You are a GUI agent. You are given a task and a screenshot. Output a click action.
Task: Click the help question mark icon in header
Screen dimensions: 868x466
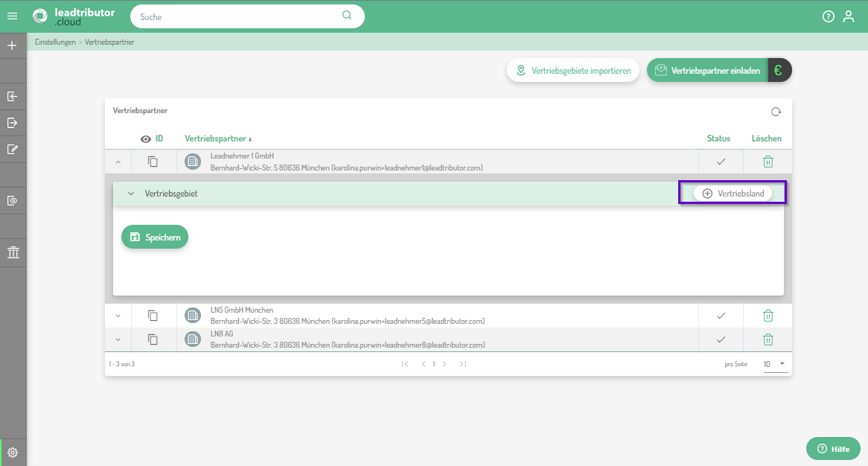click(x=828, y=16)
